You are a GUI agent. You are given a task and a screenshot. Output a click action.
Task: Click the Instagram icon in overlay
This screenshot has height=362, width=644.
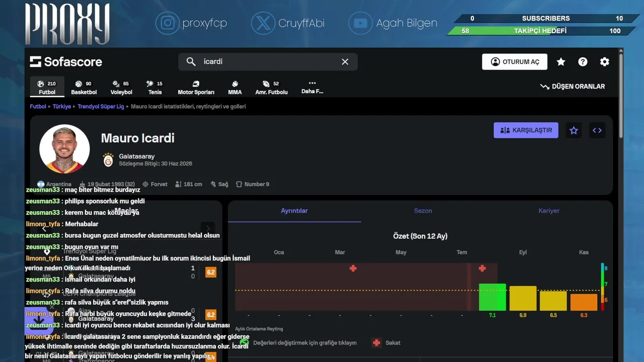click(168, 23)
